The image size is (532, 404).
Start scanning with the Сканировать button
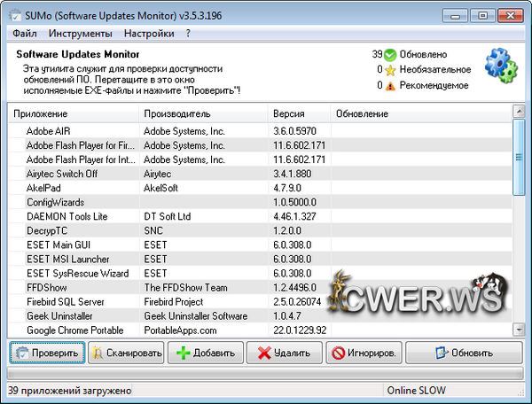point(128,353)
